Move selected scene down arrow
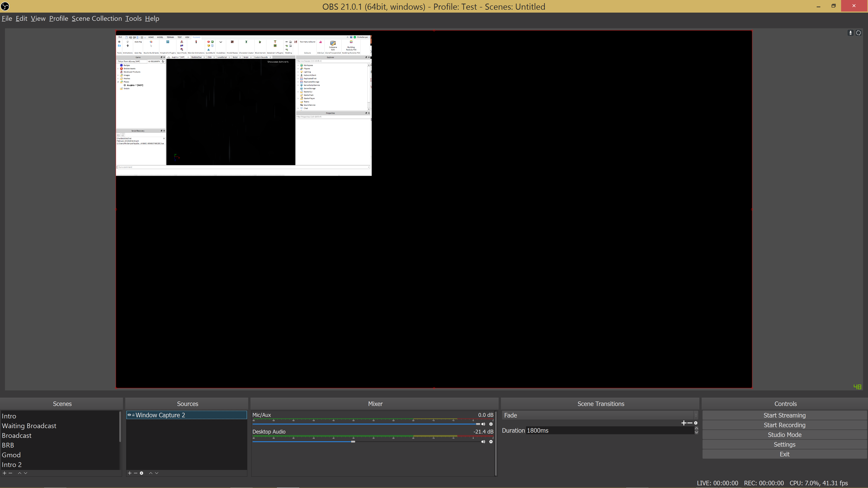Screen dimensions: 868x488 point(26,473)
